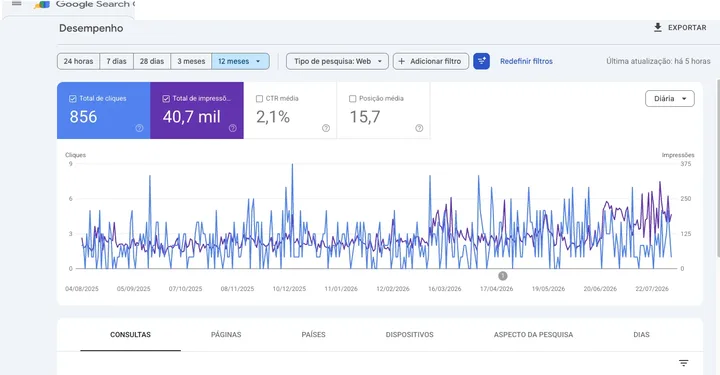Screen dimensions: 720x375
Task: Click the annotation marker numbered 1 on chart
Action: point(503,276)
